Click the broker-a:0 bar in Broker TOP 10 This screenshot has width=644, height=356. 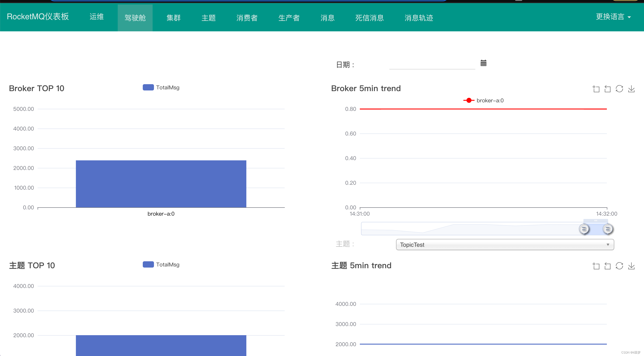pyautogui.click(x=161, y=184)
